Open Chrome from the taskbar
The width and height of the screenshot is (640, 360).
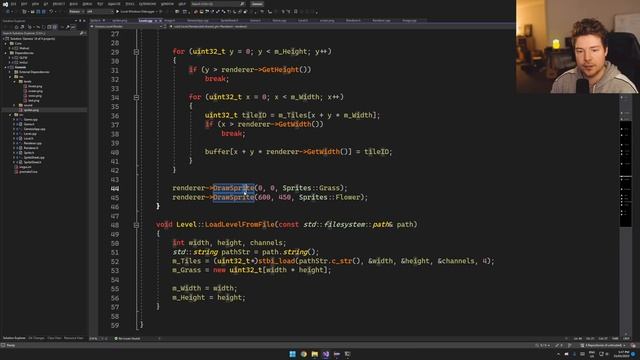pyautogui.click(x=304, y=354)
